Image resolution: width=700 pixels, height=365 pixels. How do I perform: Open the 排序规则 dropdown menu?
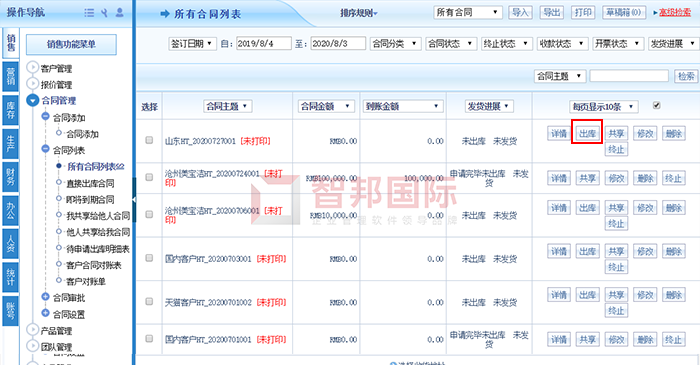tap(358, 13)
